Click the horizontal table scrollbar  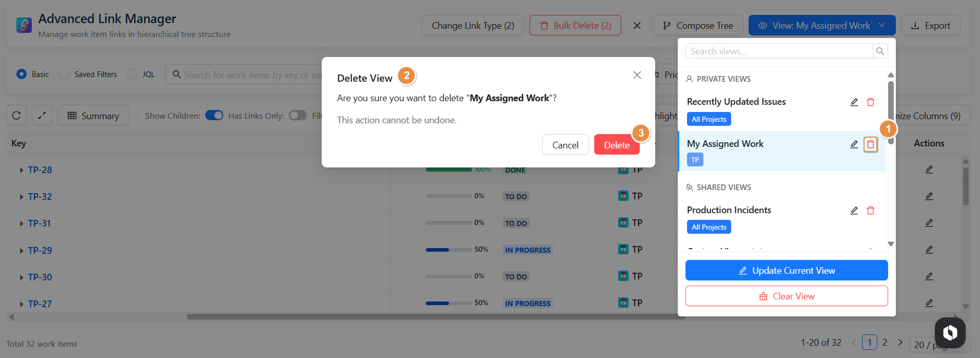coord(436,316)
